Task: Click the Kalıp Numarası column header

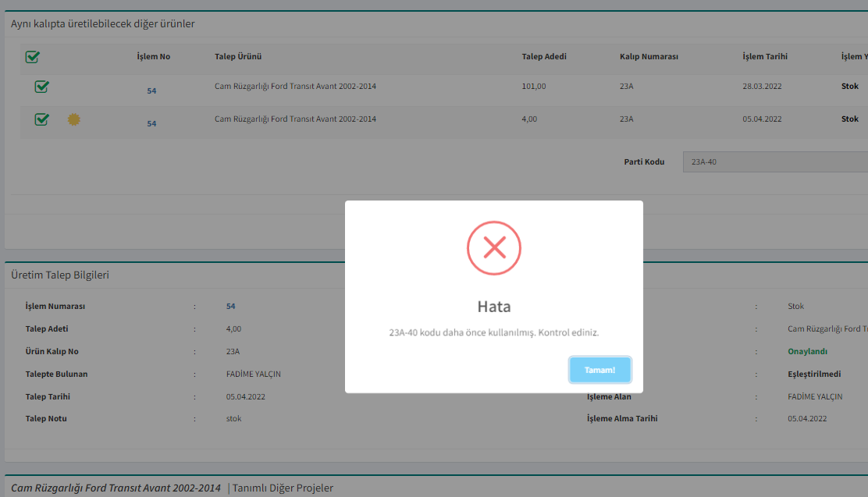Action: coord(649,57)
